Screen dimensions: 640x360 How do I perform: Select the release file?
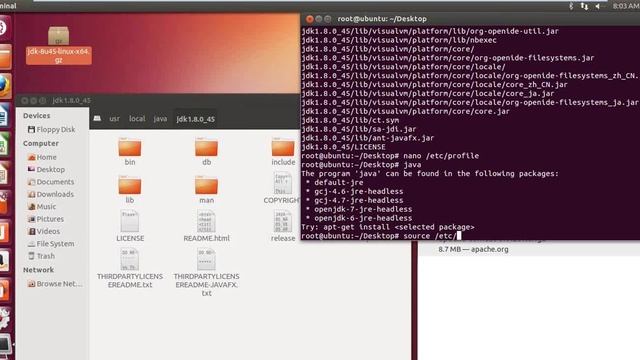pyautogui.click(x=283, y=227)
